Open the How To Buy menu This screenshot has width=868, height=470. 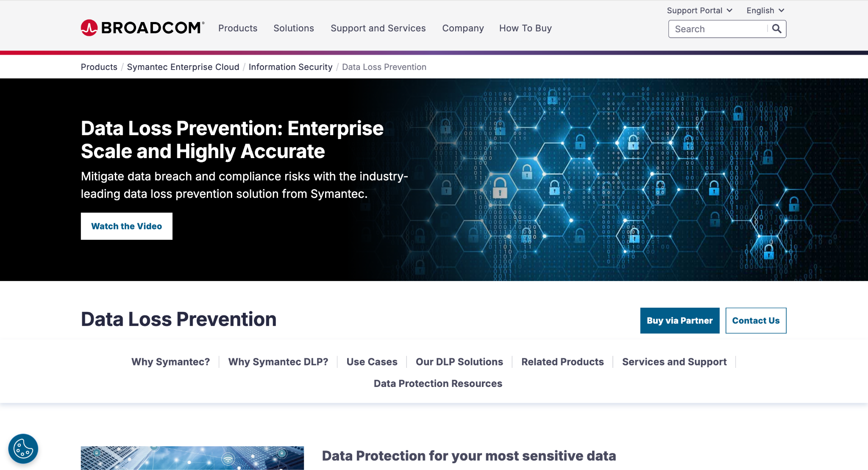(x=526, y=28)
